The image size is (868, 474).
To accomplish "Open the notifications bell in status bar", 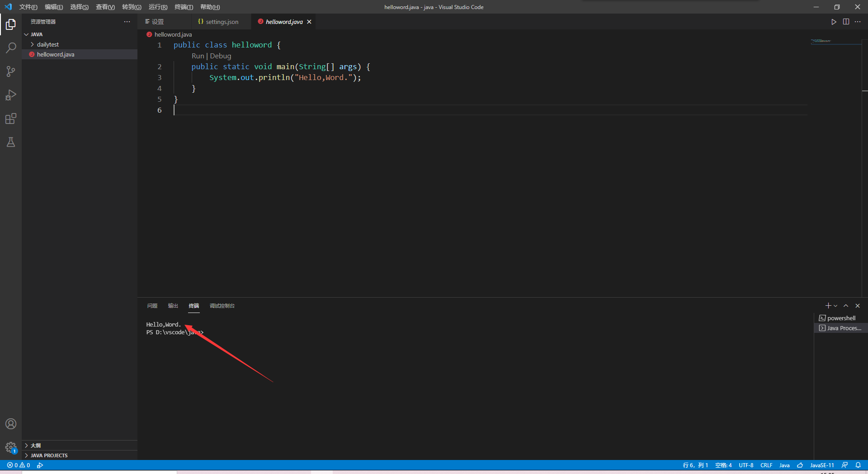I will click(858, 465).
